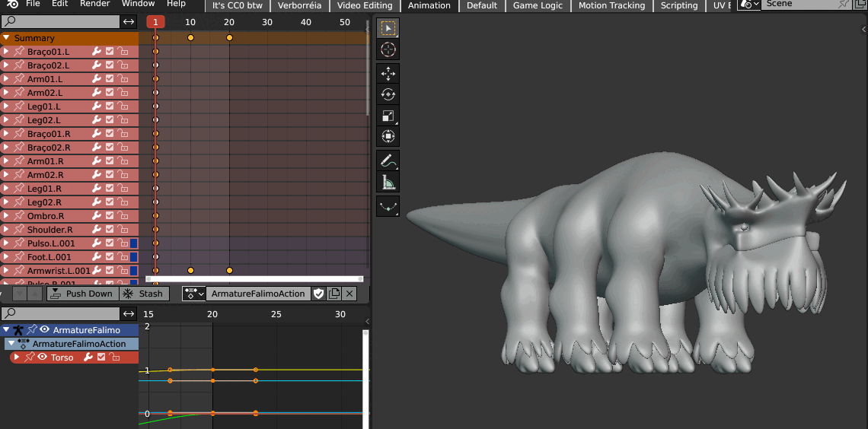This screenshot has width=868, height=429.
Task: Select the Move tool in viewport toolbar
Action: [x=388, y=73]
